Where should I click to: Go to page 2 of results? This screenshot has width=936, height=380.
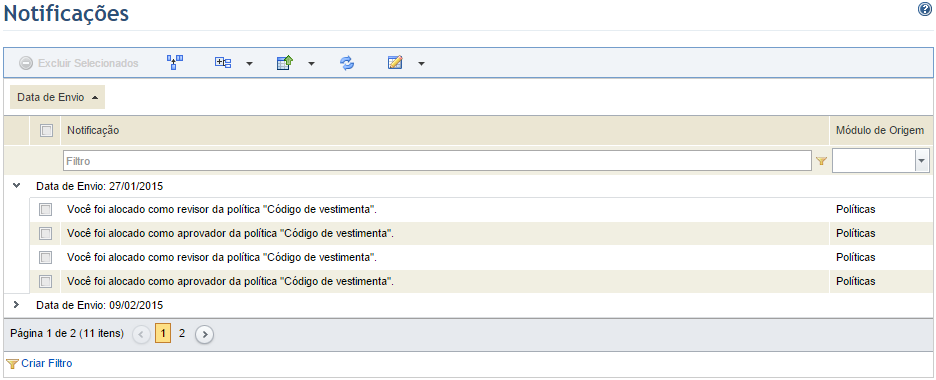pos(182,333)
